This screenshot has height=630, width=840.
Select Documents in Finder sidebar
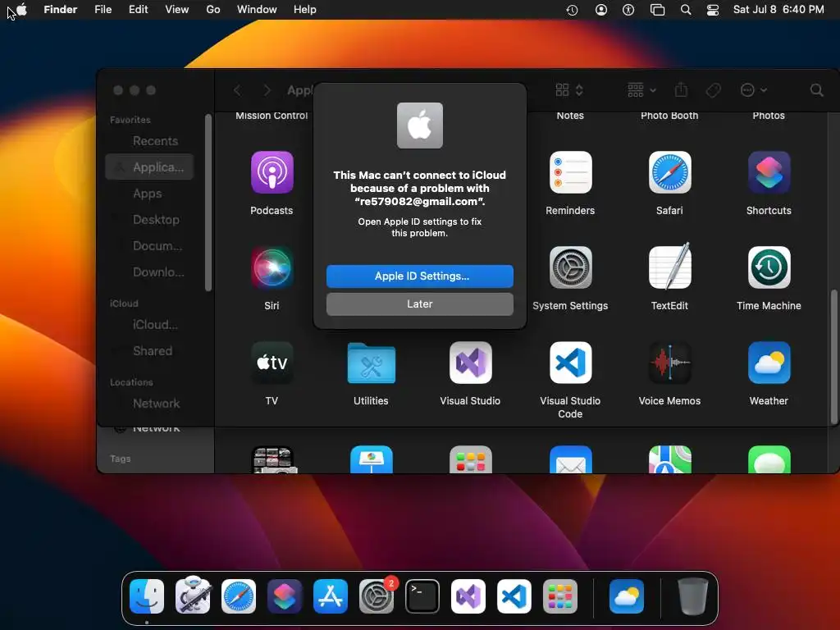click(149, 246)
